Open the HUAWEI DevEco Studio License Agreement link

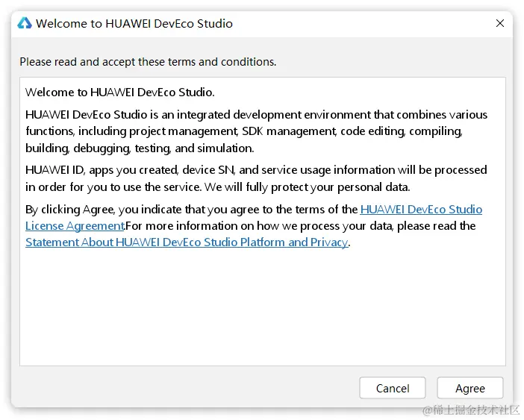pos(421,210)
